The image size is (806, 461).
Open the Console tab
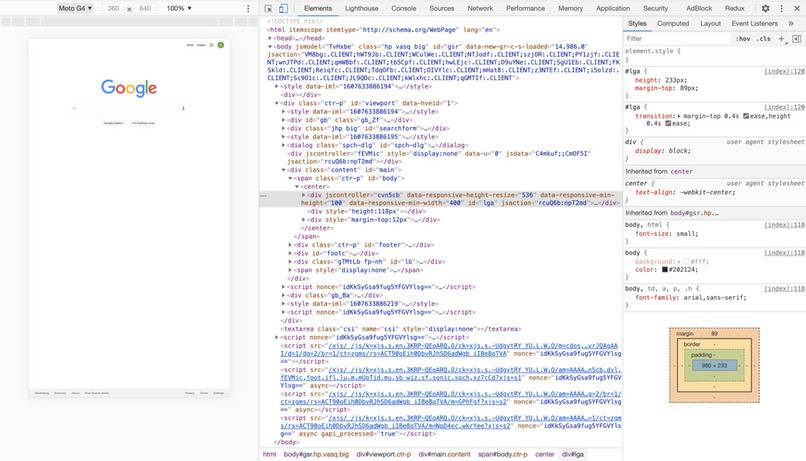pos(404,9)
